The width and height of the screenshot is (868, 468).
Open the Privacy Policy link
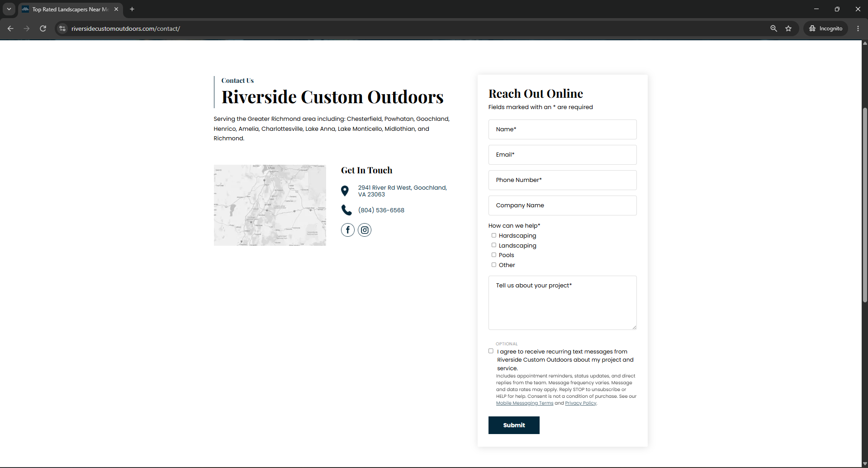tap(581, 403)
